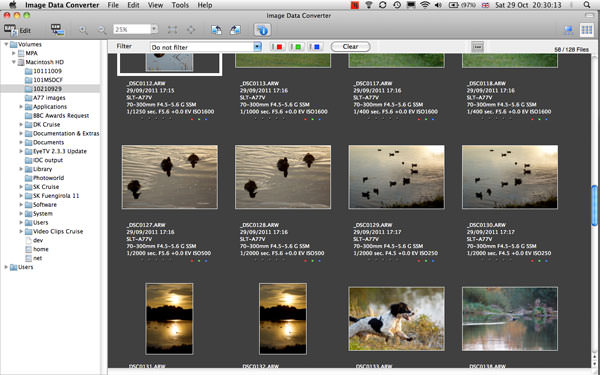The image size is (600, 375).
Task: Open the Wi-Fi status menu
Action: click(x=424, y=5)
